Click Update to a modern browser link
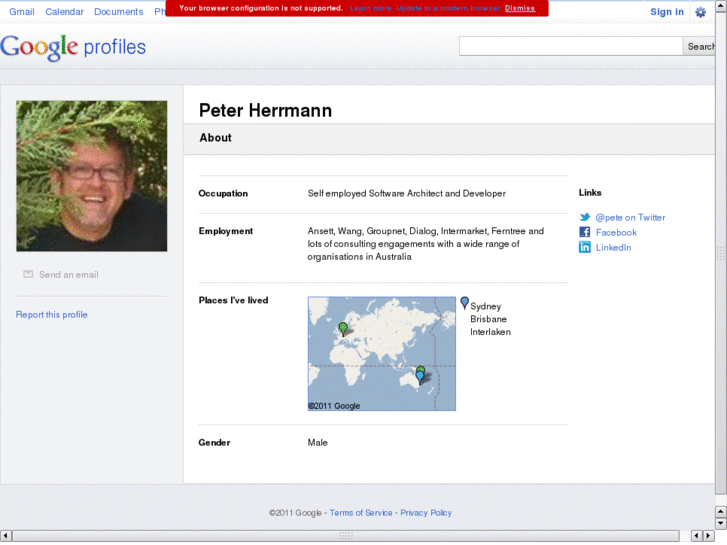Viewport: 727px width, 545px height. tap(448, 8)
